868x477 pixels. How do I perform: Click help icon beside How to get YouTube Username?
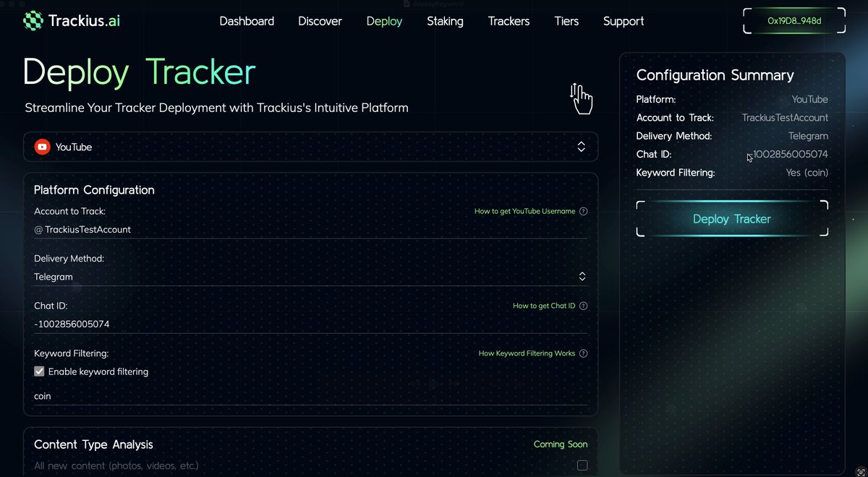pos(584,211)
